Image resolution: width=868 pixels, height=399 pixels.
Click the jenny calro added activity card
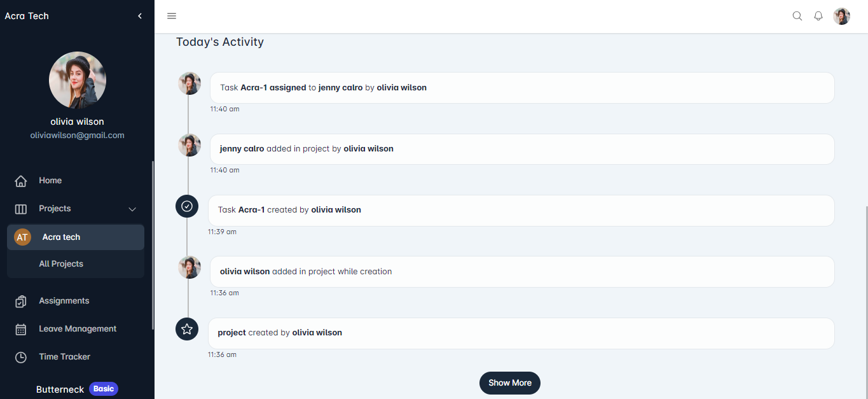click(x=521, y=149)
